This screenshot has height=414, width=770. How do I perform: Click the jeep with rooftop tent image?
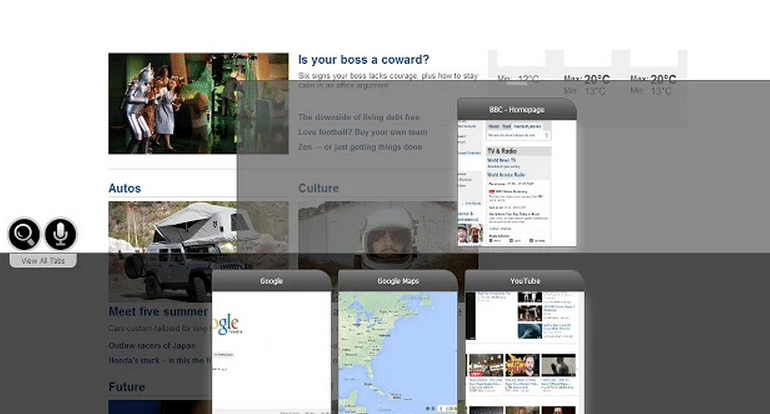(198, 251)
